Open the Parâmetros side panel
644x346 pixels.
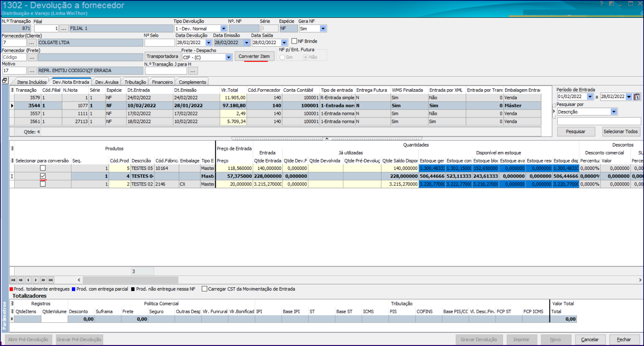(x=4, y=316)
